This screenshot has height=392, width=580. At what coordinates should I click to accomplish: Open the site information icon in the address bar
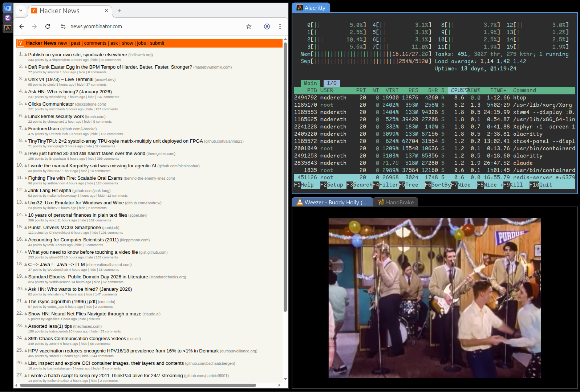[63, 26]
